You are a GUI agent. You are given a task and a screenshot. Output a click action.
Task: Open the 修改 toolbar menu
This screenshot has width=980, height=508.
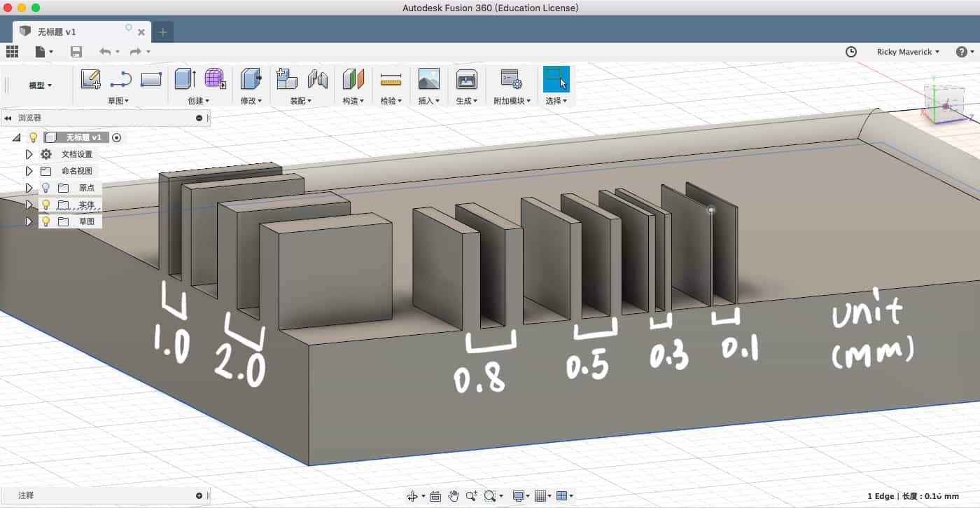click(x=251, y=101)
